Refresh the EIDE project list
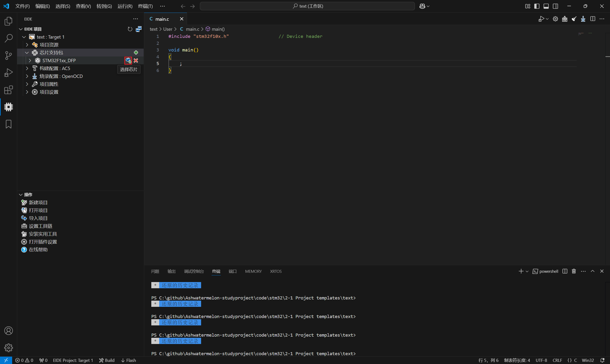Viewport: 610px width, 364px height. coord(130,29)
